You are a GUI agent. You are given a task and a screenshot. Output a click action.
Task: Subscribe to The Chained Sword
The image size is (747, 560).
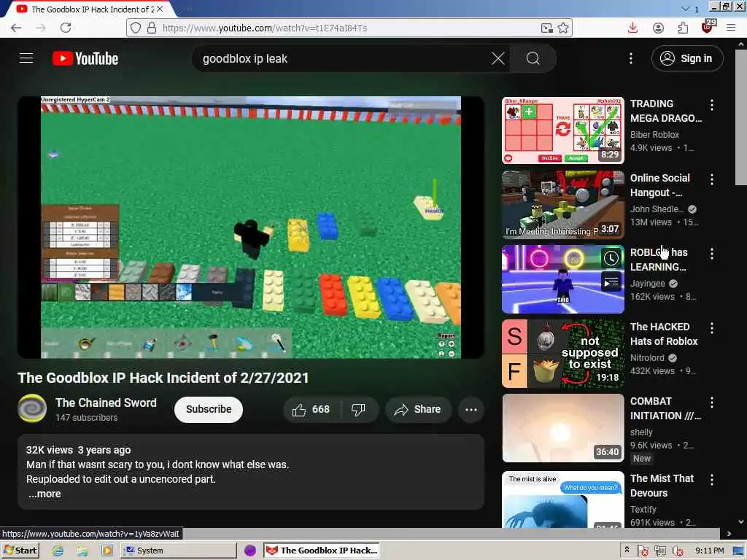tap(209, 409)
